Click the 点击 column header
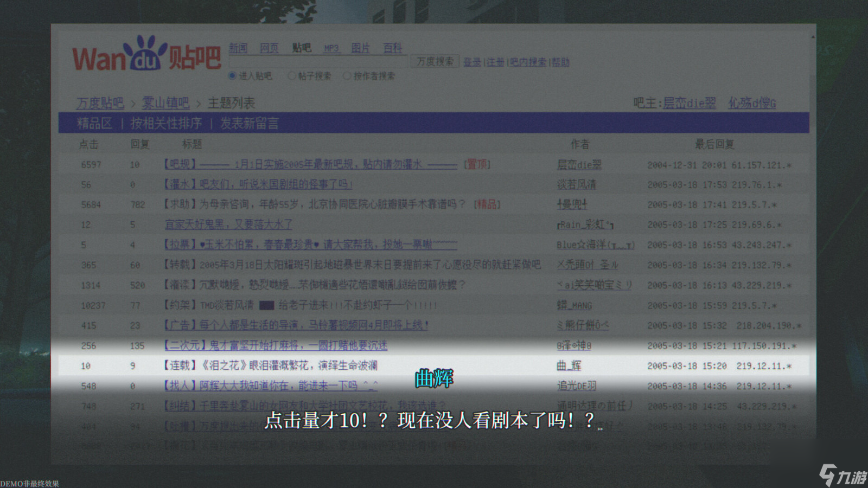This screenshot has height=488, width=868. point(89,144)
